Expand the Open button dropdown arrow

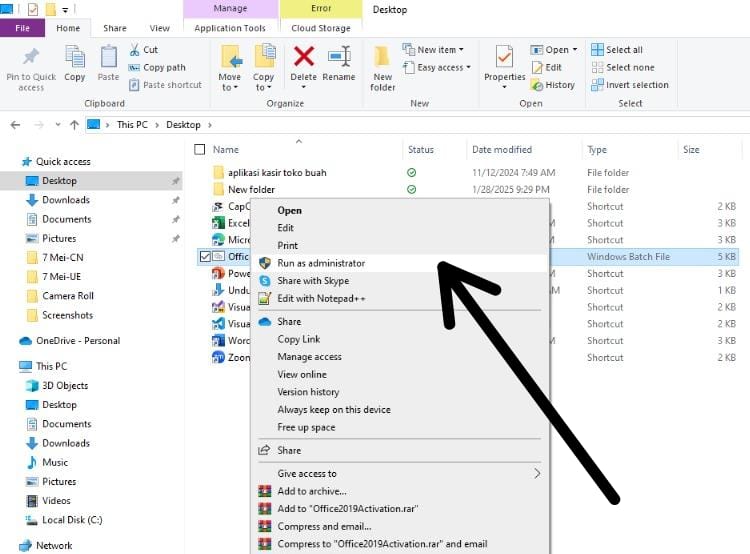[x=575, y=50]
